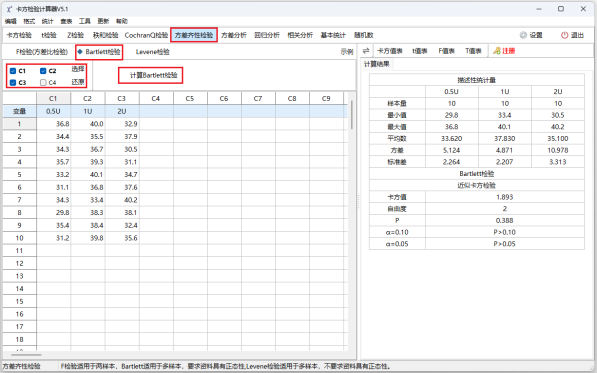
Task: Click the 选择 button beside the column checkboxes
Action: tap(78, 69)
